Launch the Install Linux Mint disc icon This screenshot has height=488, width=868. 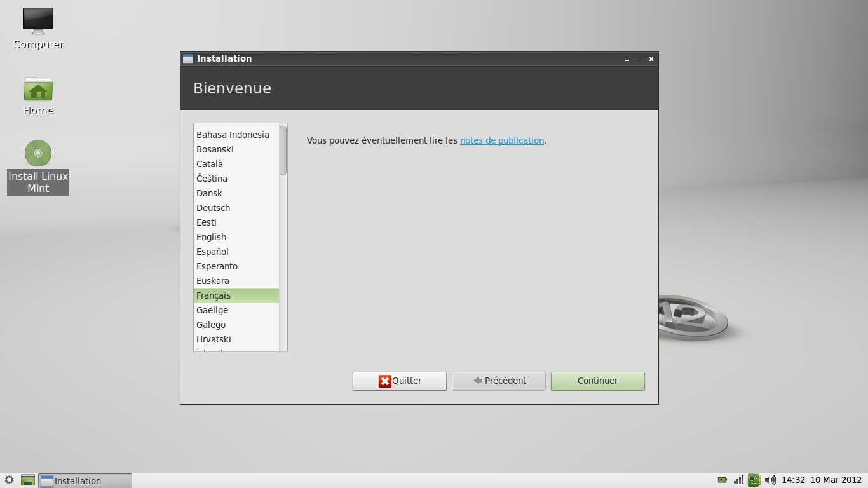point(38,153)
